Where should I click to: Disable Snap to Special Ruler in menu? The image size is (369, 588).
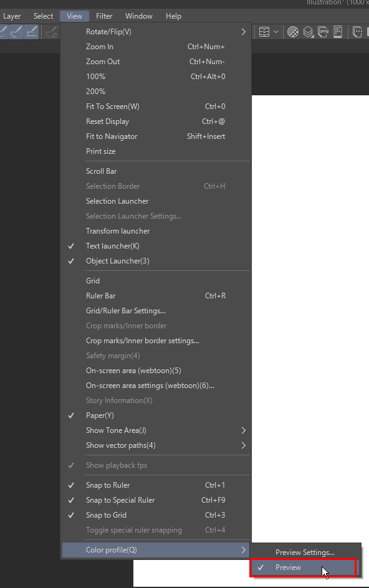pyautogui.click(x=156, y=500)
